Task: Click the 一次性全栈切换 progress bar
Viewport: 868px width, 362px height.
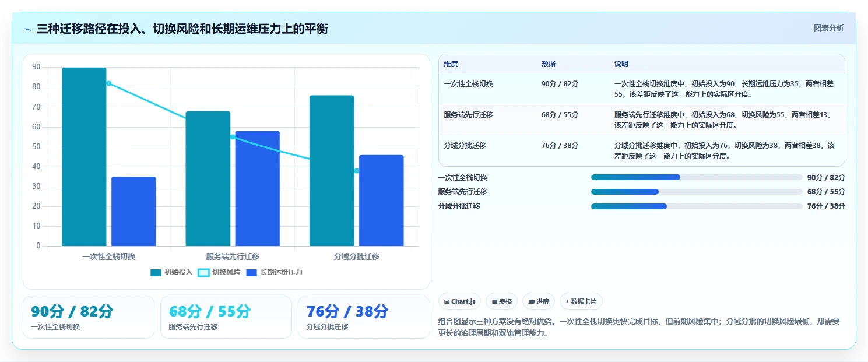Action: pyautogui.click(x=697, y=177)
